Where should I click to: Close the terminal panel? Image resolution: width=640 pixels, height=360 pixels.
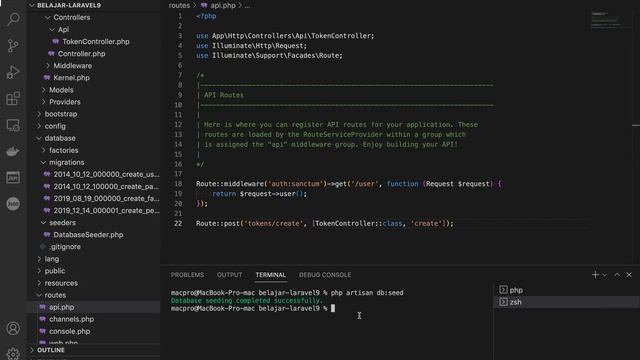629,275
